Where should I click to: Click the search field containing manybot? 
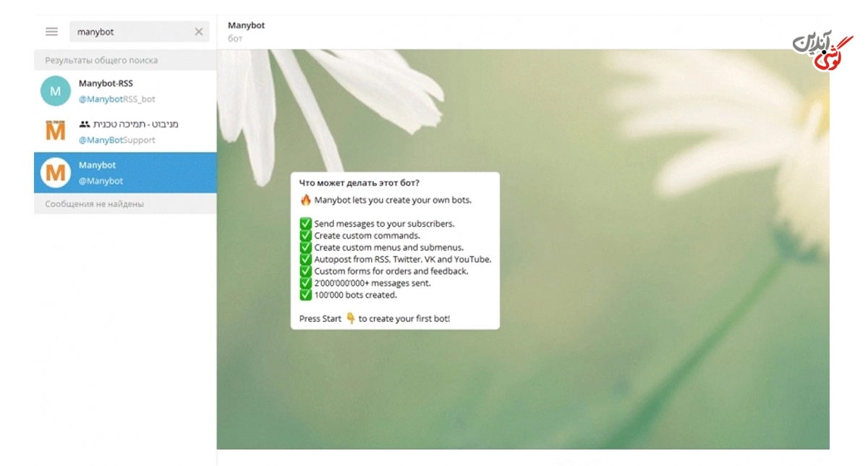point(139,32)
